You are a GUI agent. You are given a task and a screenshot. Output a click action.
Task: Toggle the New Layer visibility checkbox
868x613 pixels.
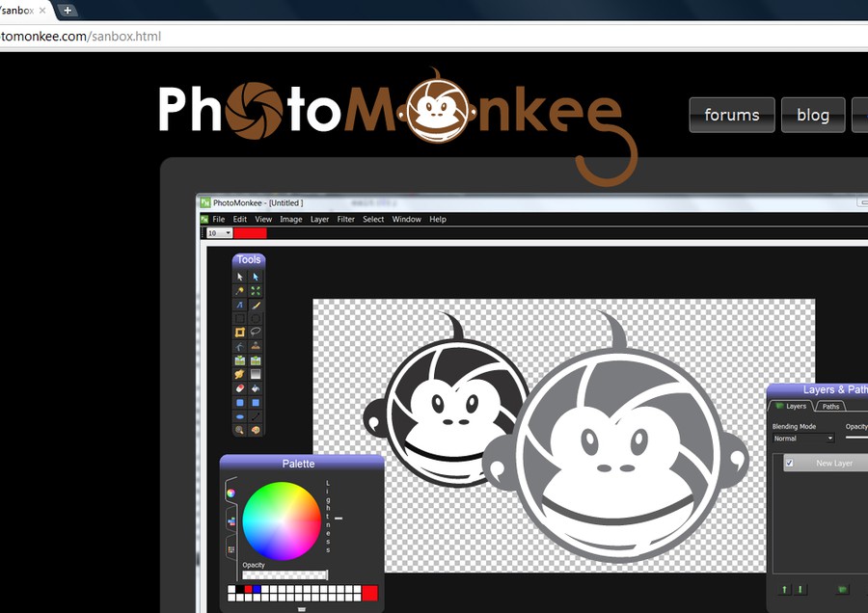tap(789, 464)
